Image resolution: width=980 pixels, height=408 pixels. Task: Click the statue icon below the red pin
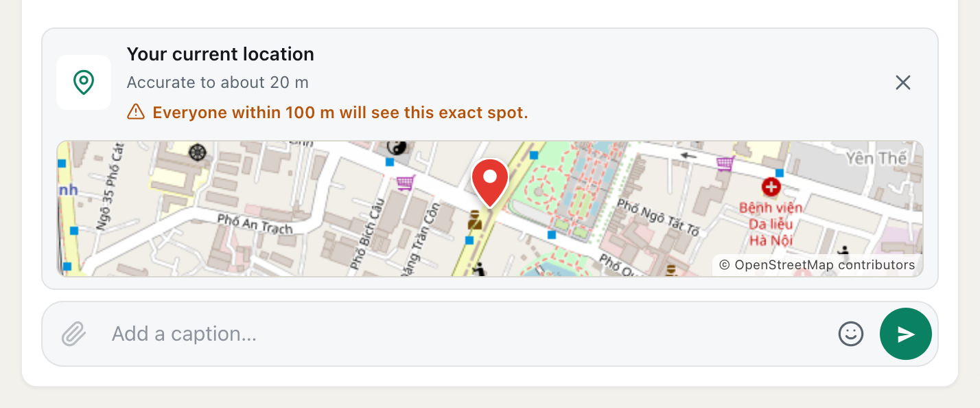pyautogui.click(x=474, y=220)
